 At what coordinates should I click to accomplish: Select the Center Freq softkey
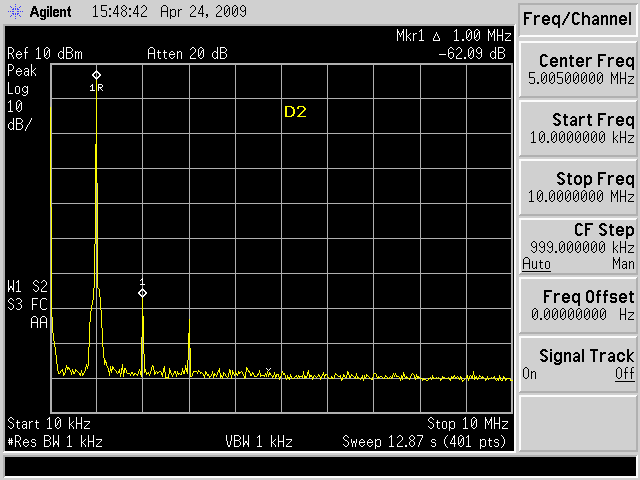[578, 70]
